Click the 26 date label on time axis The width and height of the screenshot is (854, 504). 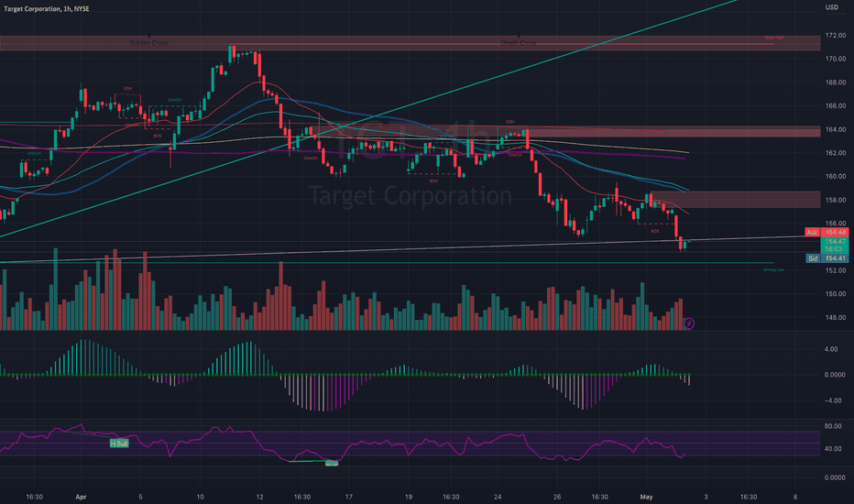point(557,497)
